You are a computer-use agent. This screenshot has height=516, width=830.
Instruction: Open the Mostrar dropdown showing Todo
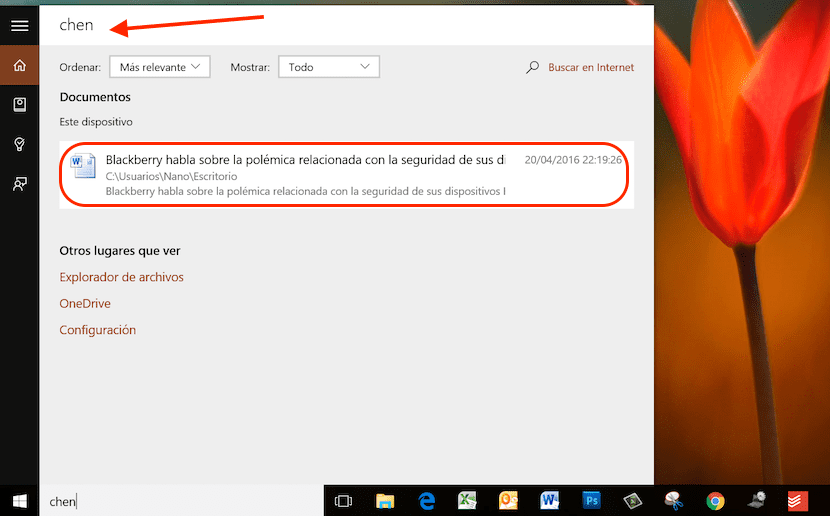click(329, 67)
